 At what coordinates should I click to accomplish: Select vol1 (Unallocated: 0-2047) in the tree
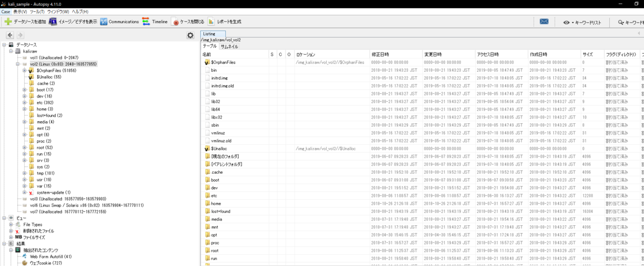pyautogui.click(x=54, y=57)
